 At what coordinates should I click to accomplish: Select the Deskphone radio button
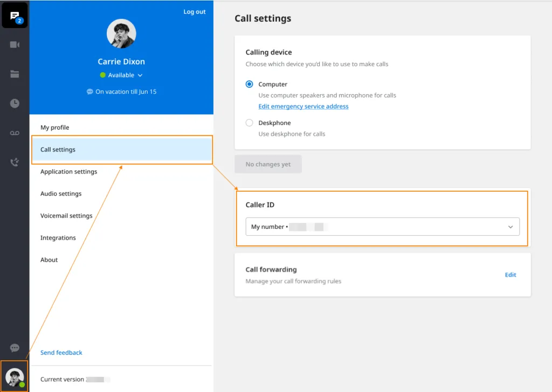click(x=249, y=123)
